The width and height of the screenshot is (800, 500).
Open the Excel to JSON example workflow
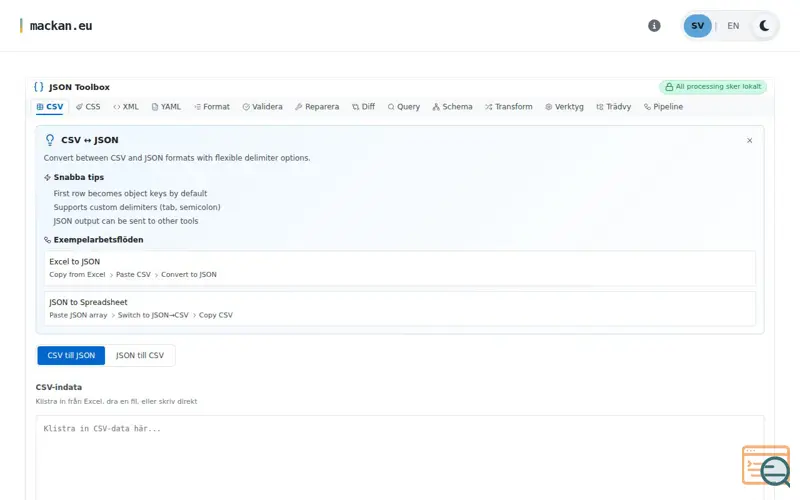tap(400, 268)
